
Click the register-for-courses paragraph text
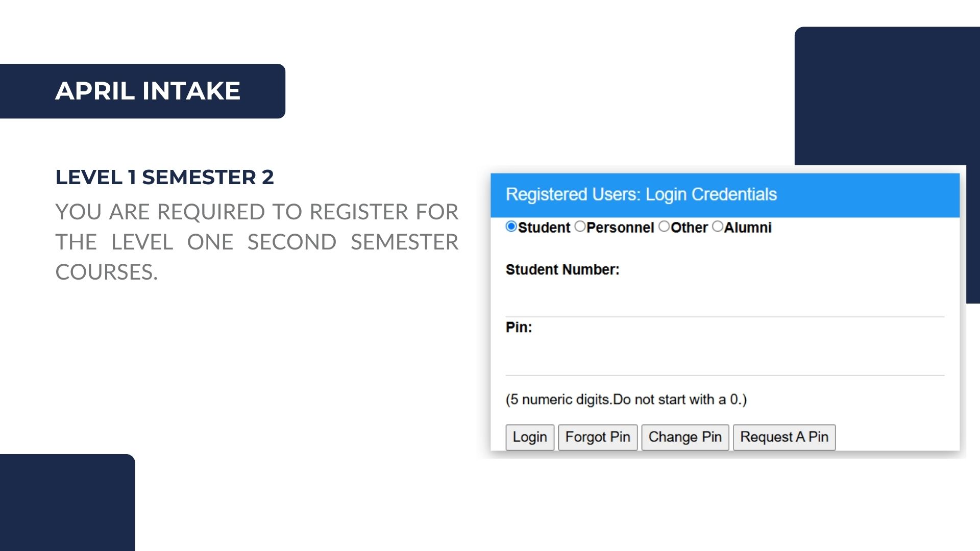[257, 242]
